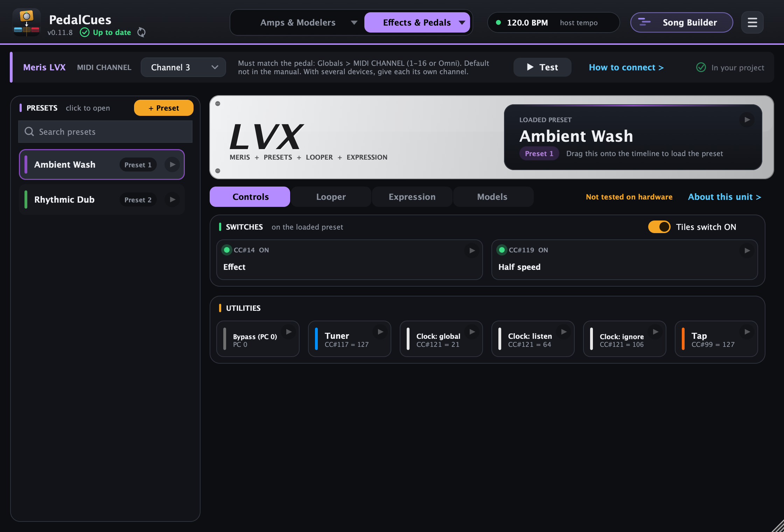The width and height of the screenshot is (784, 532).
Task: Trigger the Bypass (PC 0) play icon
Action: point(288,331)
